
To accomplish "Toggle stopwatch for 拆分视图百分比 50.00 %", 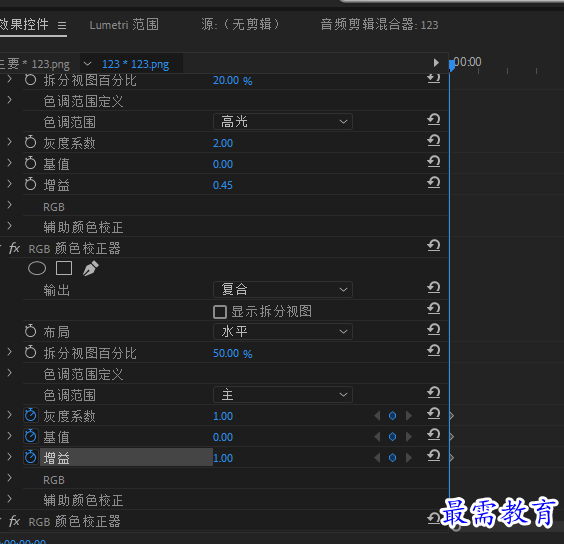I will 31,352.
